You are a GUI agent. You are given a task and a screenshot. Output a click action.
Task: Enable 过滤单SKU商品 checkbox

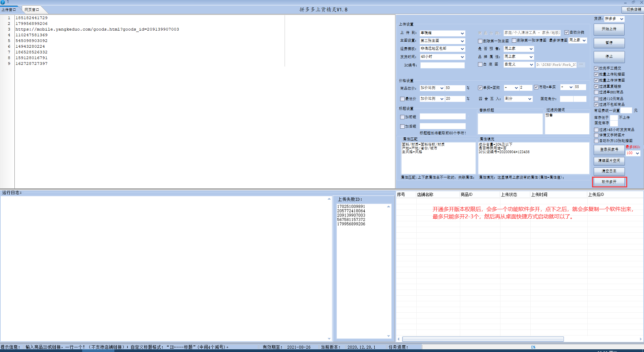596,92
